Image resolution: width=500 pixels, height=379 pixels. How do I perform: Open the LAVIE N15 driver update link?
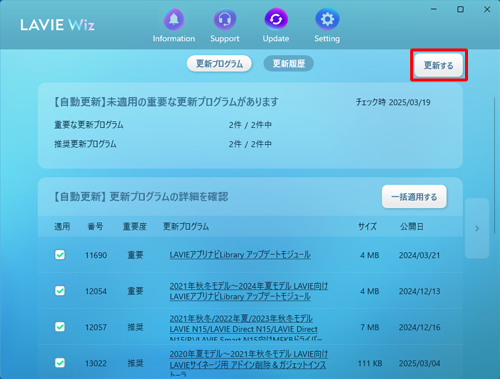pyautogui.click(x=246, y=328)
